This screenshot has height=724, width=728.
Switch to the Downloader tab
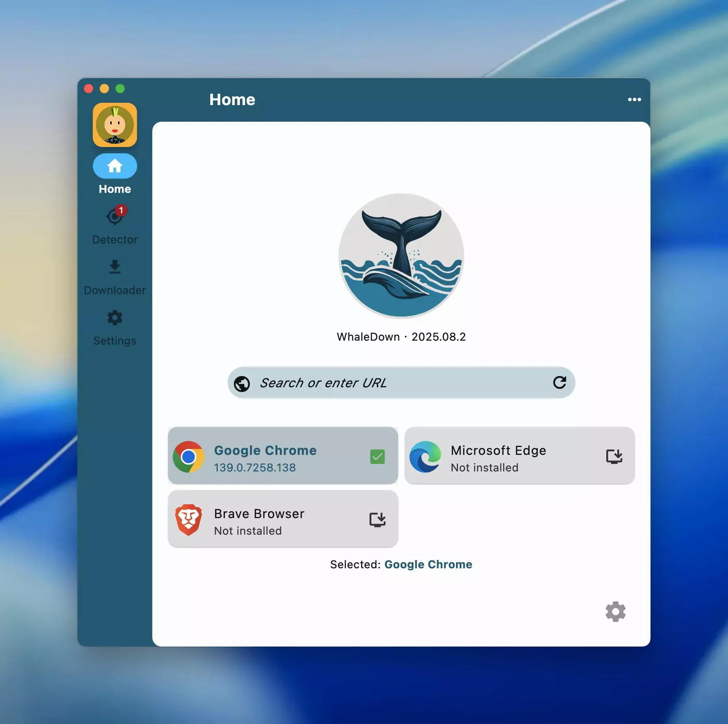pyautogui.click(x=115, y=277)
